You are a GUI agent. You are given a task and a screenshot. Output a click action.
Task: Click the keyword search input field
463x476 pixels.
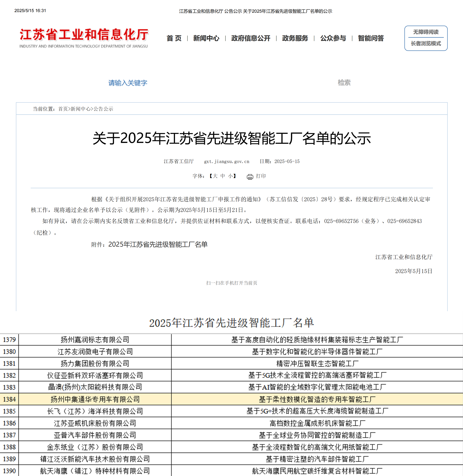(128, 83)
